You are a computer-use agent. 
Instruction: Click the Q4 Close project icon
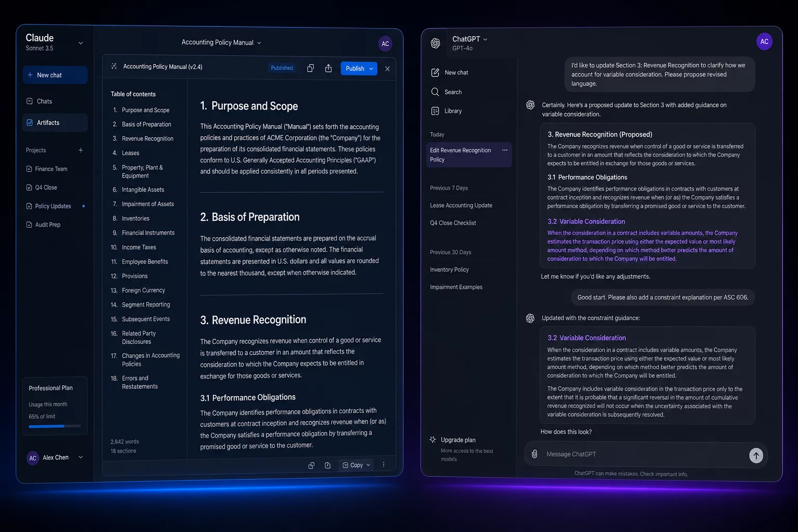tap(29, 188)
